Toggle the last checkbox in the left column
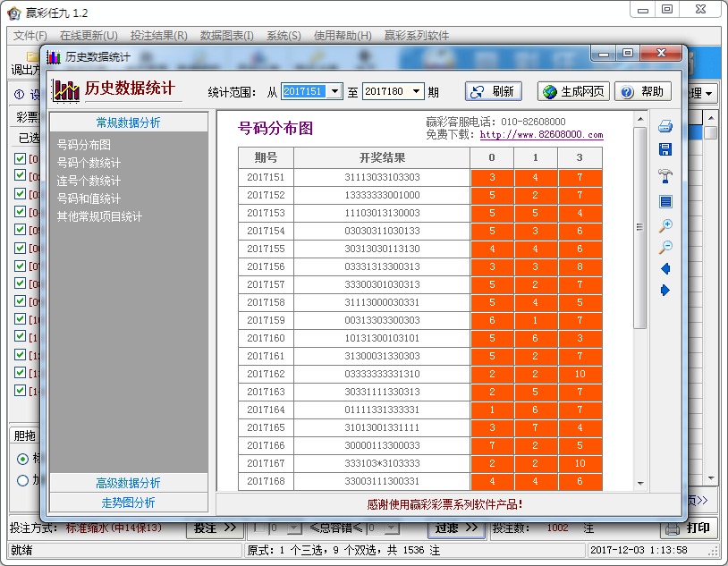The image size is (728, 566). [21, 390]
